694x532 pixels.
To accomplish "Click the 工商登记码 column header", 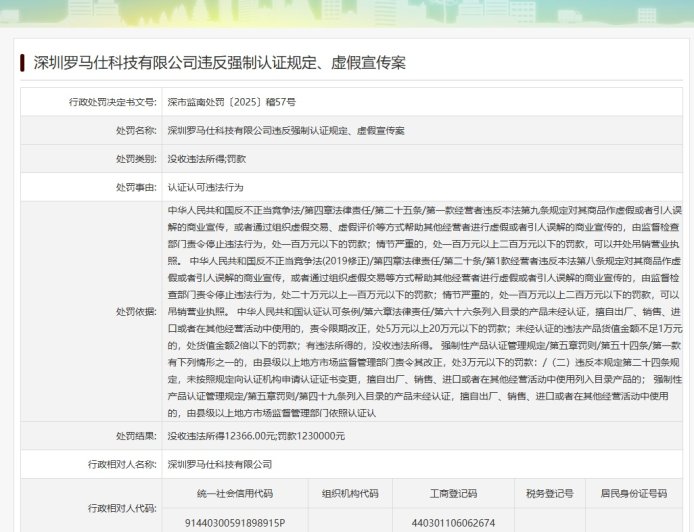I will pyautogui.click(x=453, y=493).
